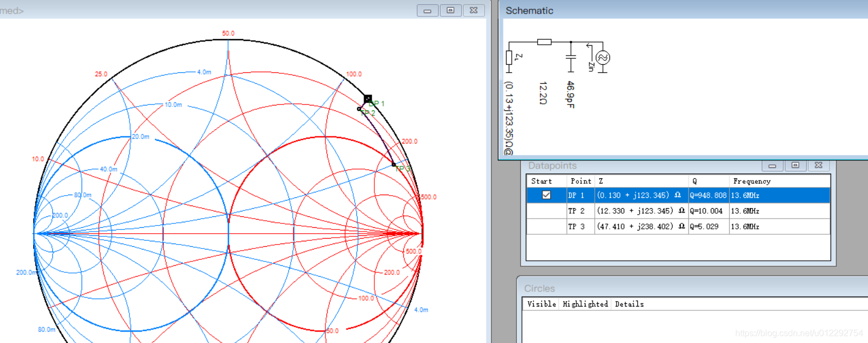Maximize the Datapoints panel
The width and height of the screenshot is (868, 343).
pyautogui.click(x=795, y=165)
